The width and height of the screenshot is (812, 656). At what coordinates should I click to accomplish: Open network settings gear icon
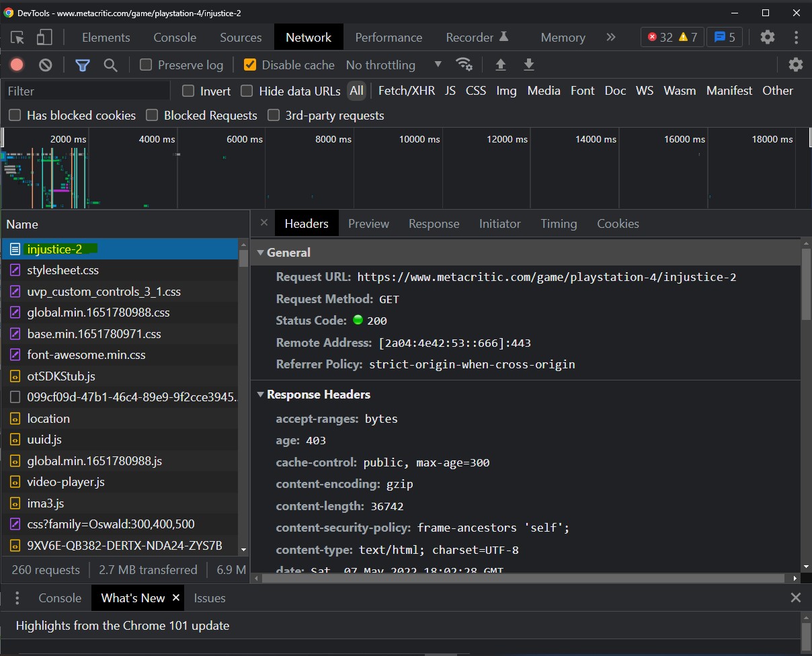coord(796,65)
